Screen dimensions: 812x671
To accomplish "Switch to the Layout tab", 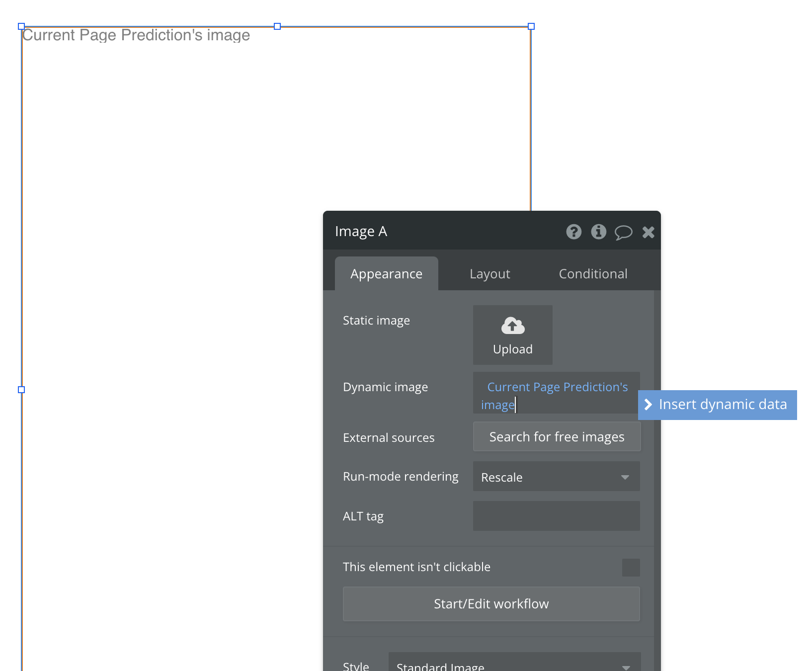I will pyautogui.click(x=489, y=274).
